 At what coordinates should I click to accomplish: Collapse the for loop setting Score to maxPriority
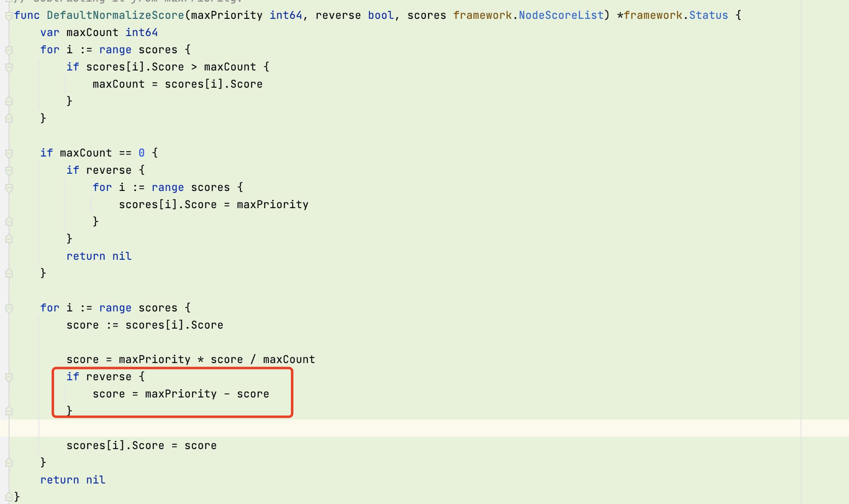(9, 188)
